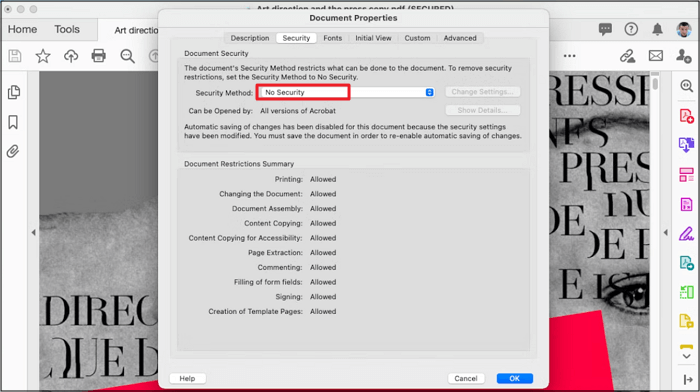Select the Art direction document tab
This screenshot has height=392, width=700.
(x=136, y=30)
